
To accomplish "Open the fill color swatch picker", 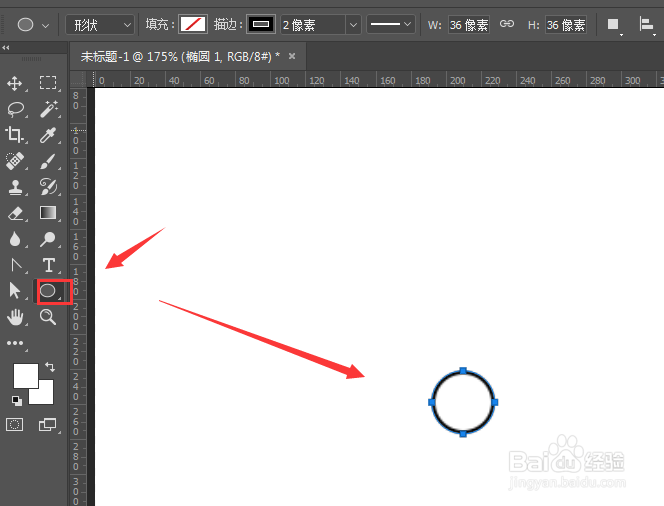I will 193,24.
